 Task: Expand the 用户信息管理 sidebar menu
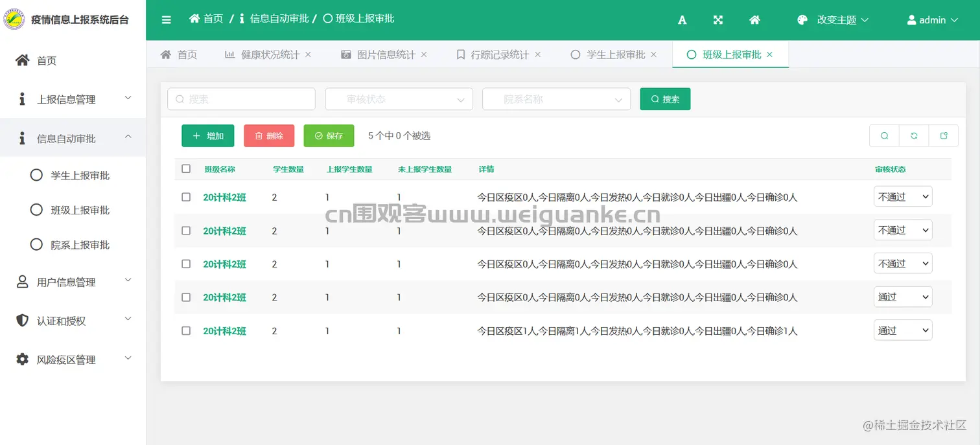pos(73,282)
